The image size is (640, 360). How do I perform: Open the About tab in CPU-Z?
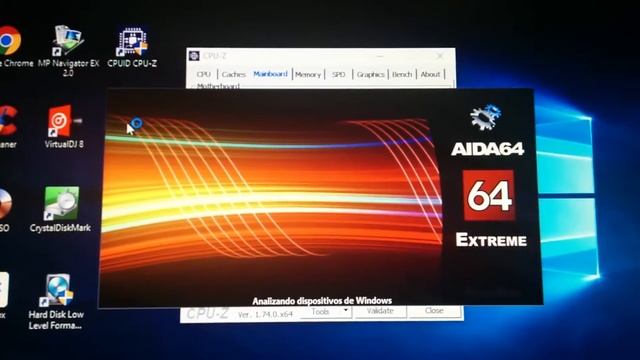(430, 74)
